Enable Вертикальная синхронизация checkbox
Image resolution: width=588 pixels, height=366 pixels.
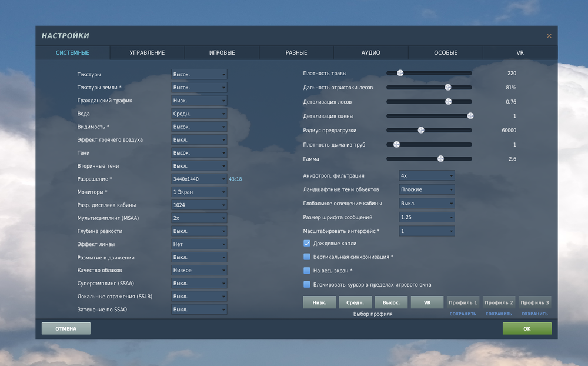307,257
